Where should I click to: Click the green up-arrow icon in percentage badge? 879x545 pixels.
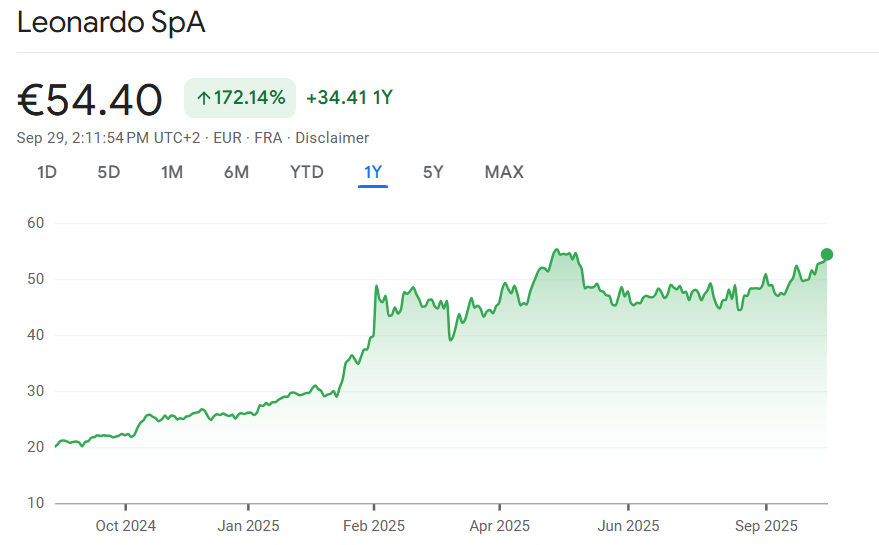(x=203, y=98)
